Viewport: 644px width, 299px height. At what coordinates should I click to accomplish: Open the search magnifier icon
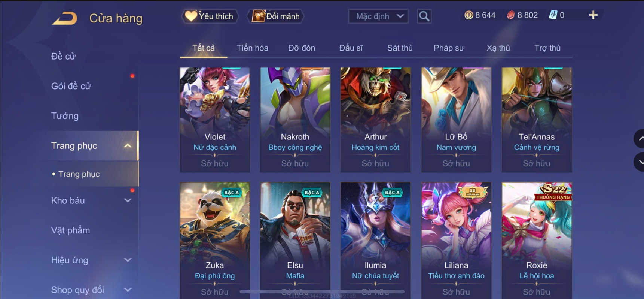pyautogui.click(x=424, y=16)
